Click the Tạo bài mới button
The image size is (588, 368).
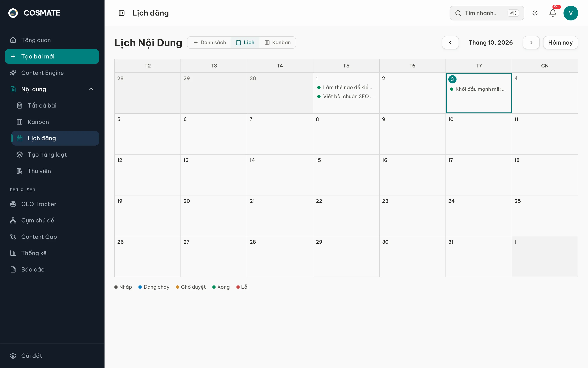52,56
